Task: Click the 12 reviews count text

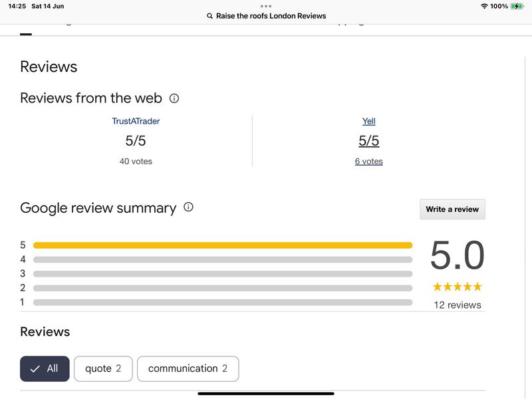Action: pyautogui.click(x=457, y=305)
